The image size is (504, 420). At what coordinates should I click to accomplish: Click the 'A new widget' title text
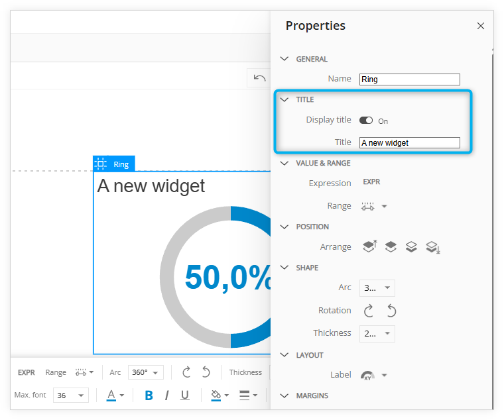pyautogui.click(x=151, y=186)
